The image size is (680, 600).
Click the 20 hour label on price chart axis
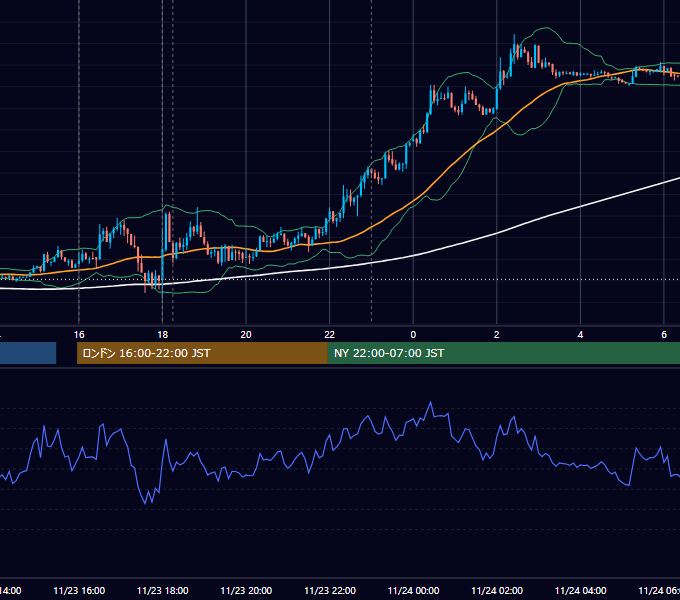pyautogui.click(x=246, y=335)
